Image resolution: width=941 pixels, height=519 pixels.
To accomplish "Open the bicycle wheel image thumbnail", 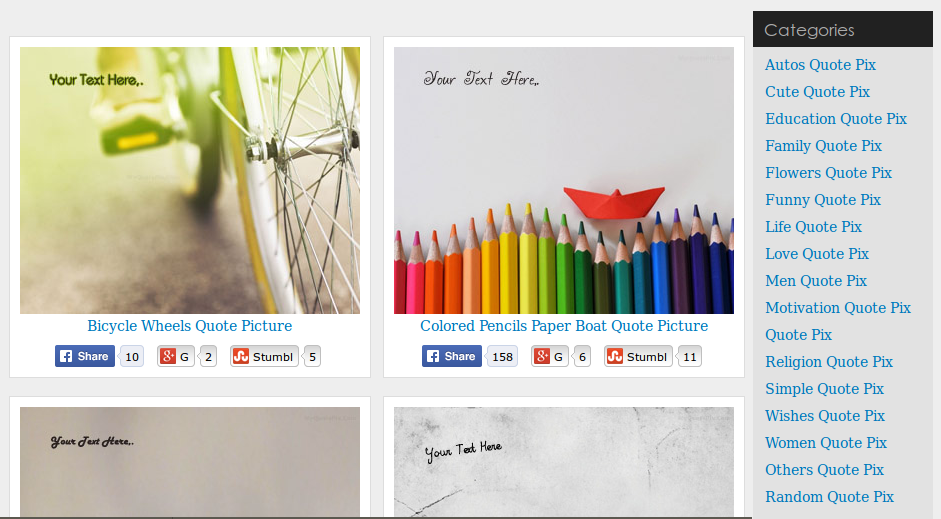I will pyautogui.click(x=190, y=180).
